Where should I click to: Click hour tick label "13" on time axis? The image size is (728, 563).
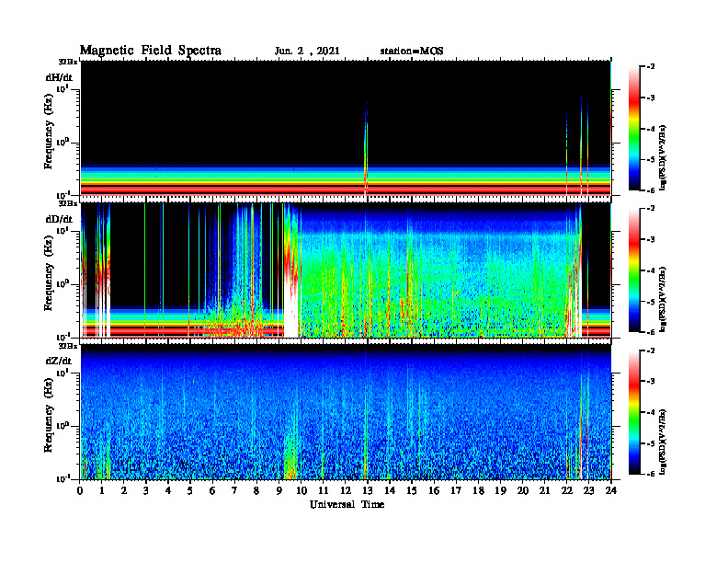point(368,490)
